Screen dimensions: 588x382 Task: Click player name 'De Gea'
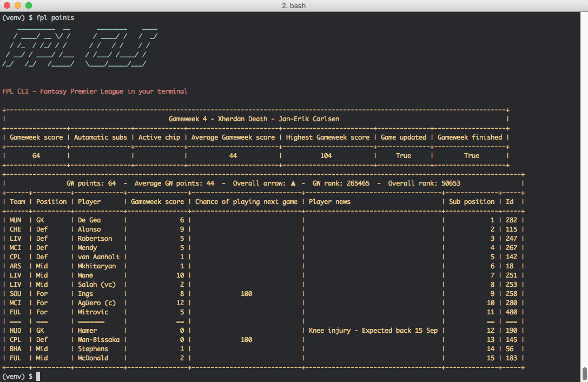point(89,220)
